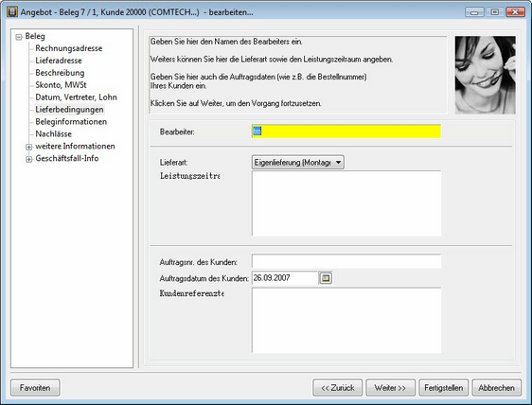Open calendar picker next to Auftragsdatum
The width and height of the screenshot is (532, 405).
[326, 278]
